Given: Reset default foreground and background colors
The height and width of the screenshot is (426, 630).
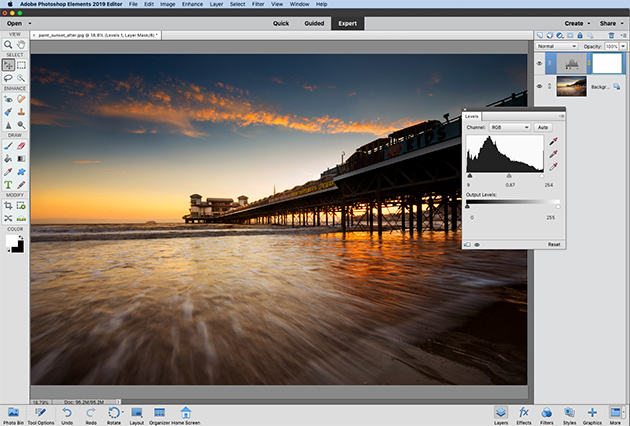Looking at the screenshot, I should (x=8, y=250).
